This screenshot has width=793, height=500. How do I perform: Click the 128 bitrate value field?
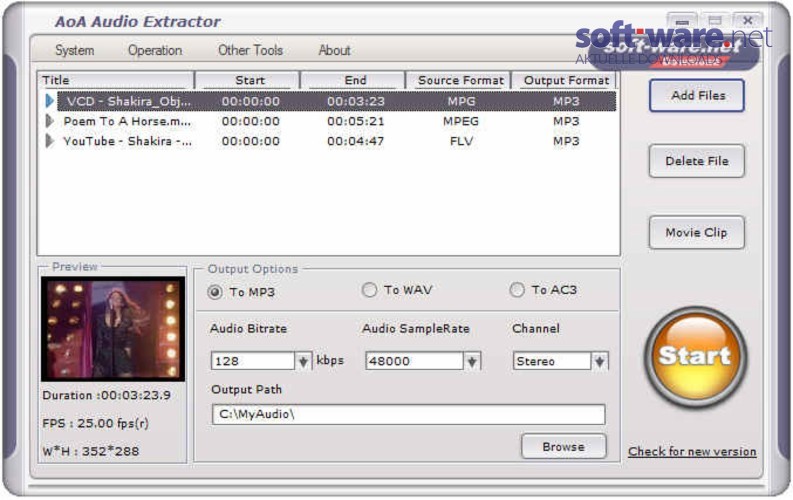pyautogui.click(x=252, y=361)
